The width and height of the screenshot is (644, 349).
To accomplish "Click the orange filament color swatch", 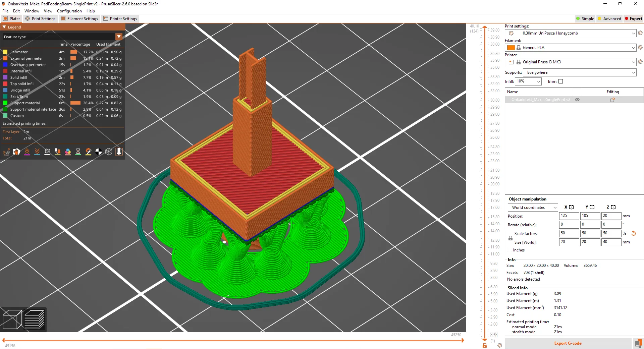I will (511, 48).
